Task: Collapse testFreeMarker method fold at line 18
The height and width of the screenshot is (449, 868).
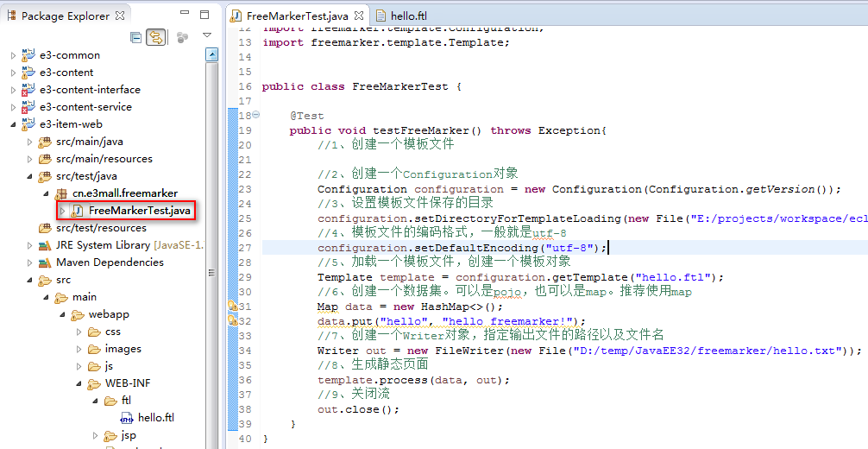Action: tap(256, 116)
